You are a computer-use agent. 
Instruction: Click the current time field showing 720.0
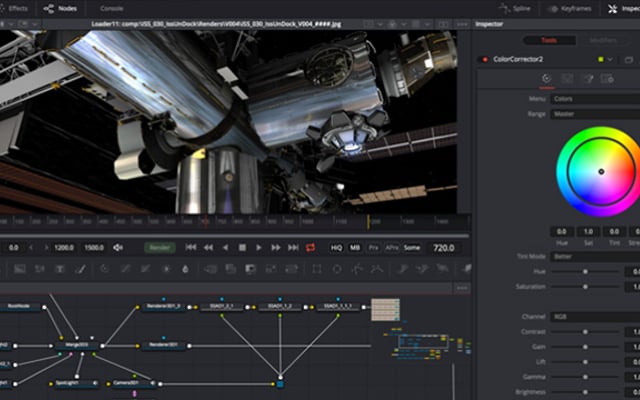444,248
